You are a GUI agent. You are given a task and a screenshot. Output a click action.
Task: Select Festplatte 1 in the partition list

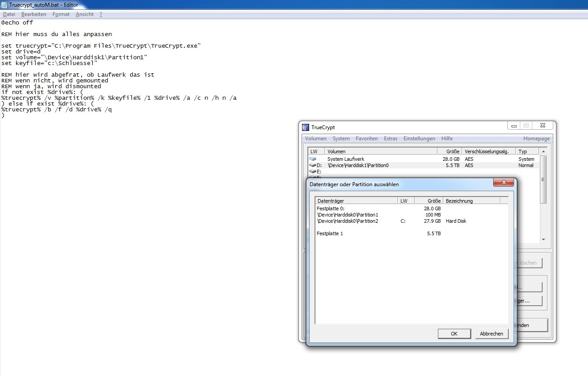(x=412, y=233)
